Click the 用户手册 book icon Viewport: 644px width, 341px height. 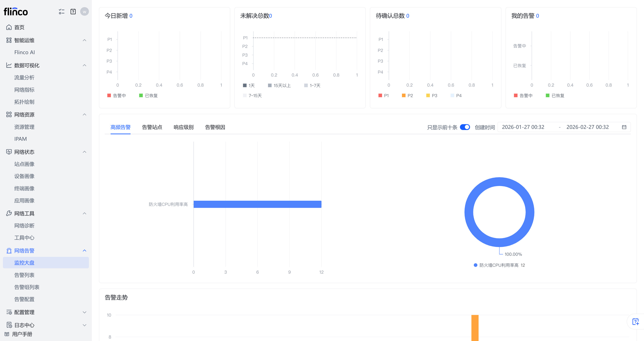click(x=7, y=334)
